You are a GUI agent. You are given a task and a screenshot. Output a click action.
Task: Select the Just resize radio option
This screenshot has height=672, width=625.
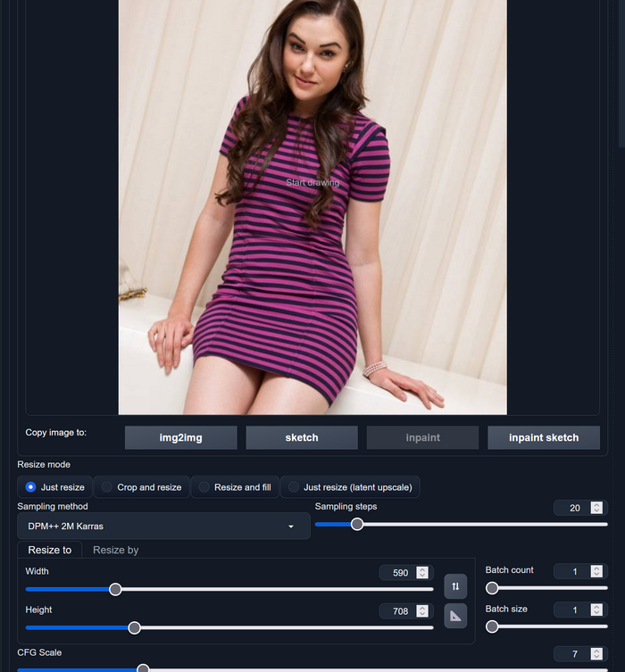click(54, 487)
